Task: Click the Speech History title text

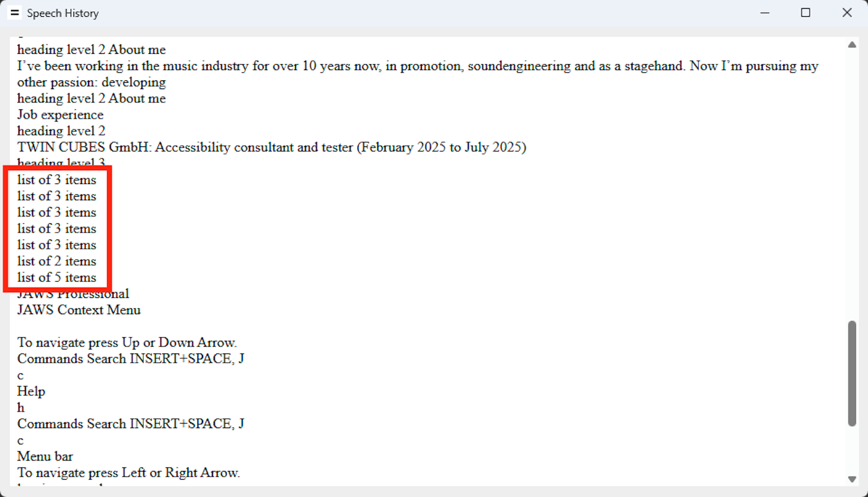Action: tap(62, 13)
